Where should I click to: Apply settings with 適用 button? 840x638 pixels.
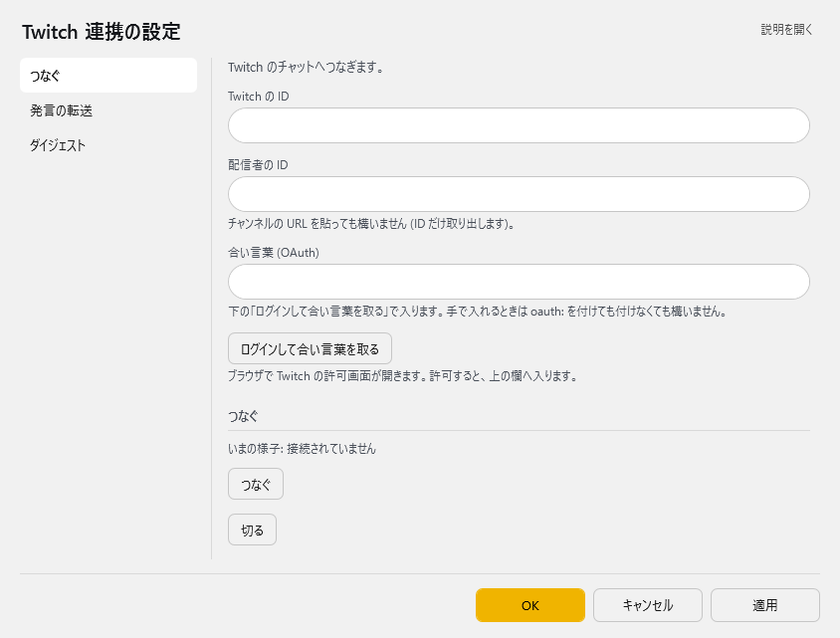click(765, 605)
